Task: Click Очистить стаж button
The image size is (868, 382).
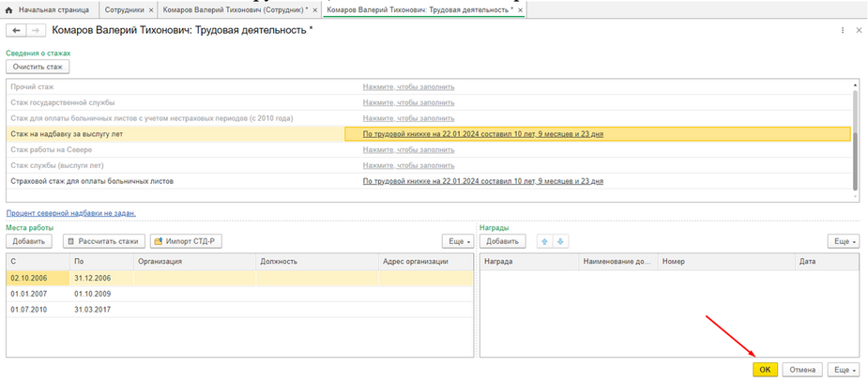Action: coord(38,67)
